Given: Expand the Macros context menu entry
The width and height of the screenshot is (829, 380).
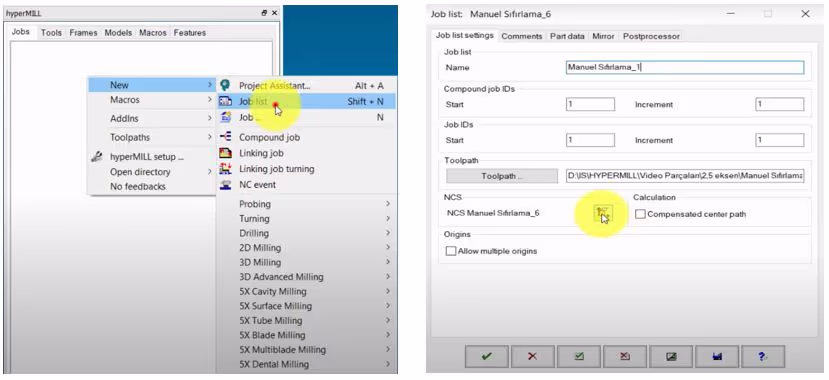Looking at the screenshot, I should (152, 99).
